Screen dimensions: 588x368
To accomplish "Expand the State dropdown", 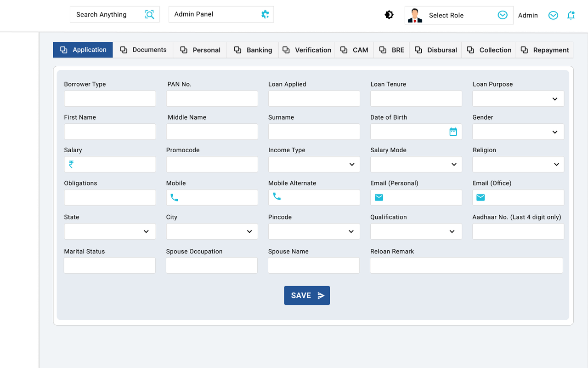I will (147, 231).
